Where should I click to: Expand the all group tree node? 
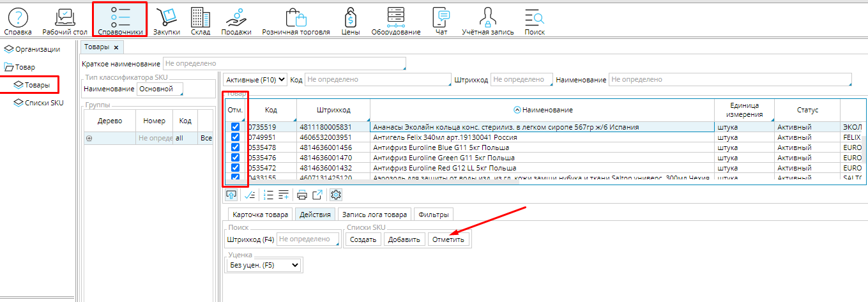tap(89, 138)
